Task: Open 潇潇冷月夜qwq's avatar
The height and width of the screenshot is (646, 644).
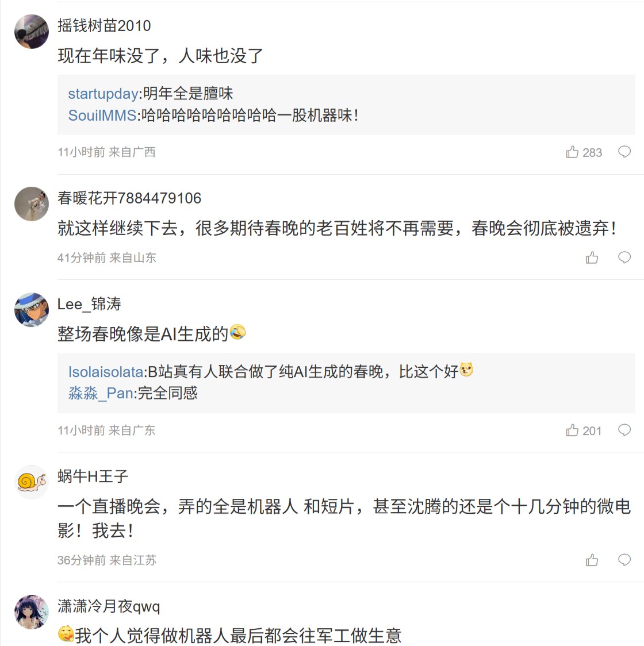Action: [32, 612]
